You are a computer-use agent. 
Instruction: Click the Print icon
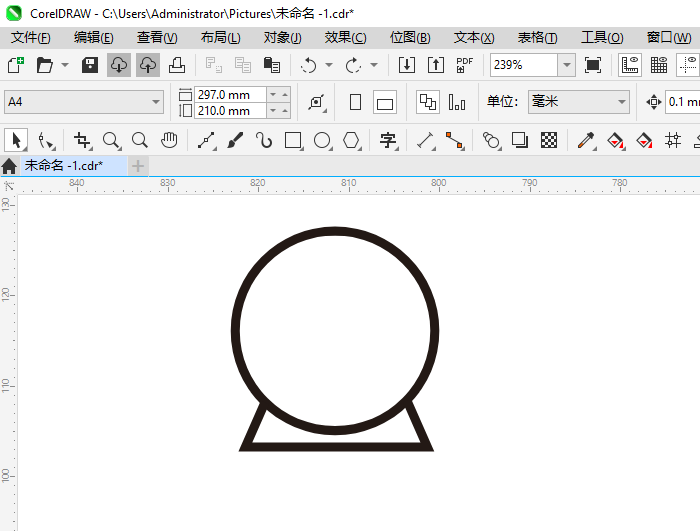(x=177, y=65)
